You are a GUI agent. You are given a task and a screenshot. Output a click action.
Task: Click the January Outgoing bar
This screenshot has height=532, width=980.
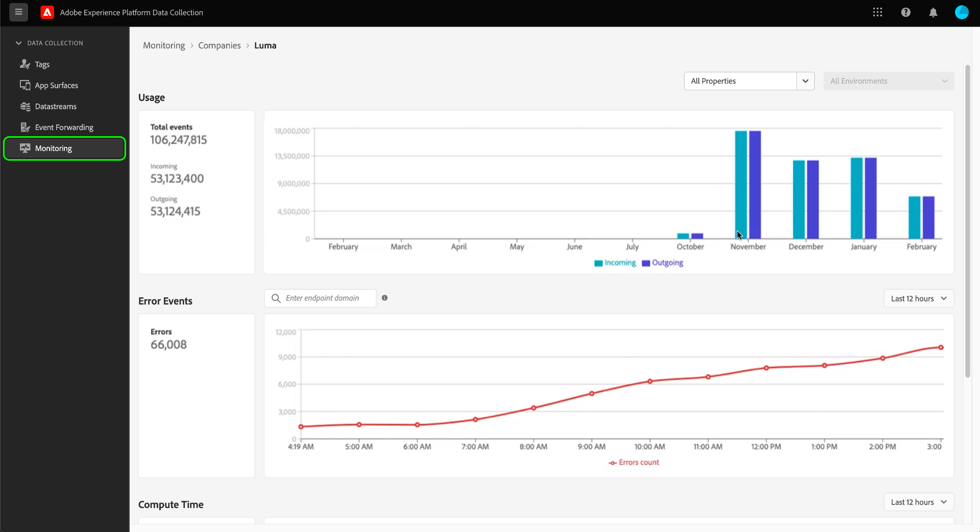coord(871,198)
